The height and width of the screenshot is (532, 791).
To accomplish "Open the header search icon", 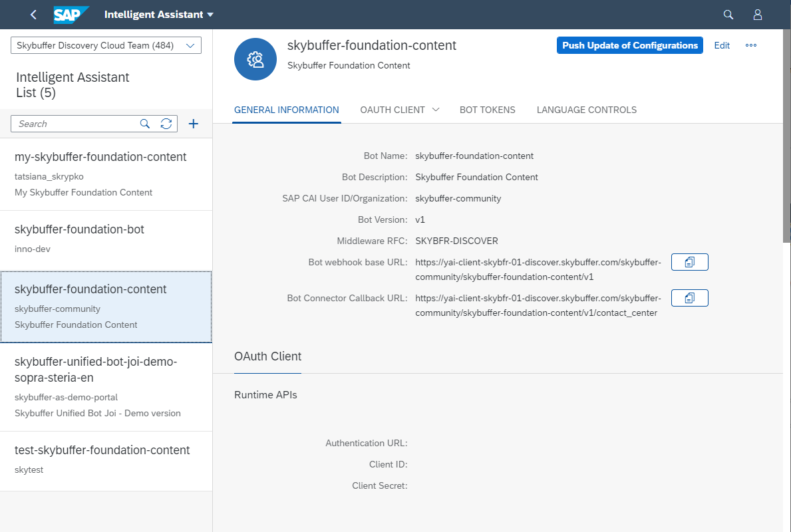I will click(x=728, y=15).
